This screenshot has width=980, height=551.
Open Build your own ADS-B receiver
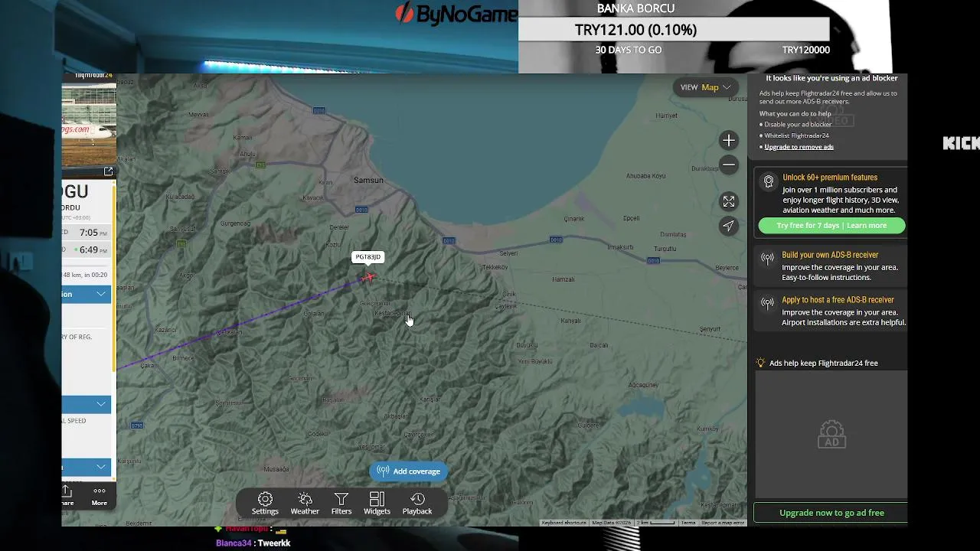(830, 255)
